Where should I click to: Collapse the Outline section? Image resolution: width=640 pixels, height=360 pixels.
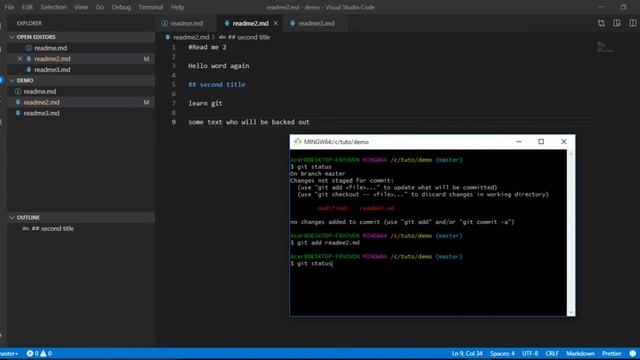coord(81,218)
